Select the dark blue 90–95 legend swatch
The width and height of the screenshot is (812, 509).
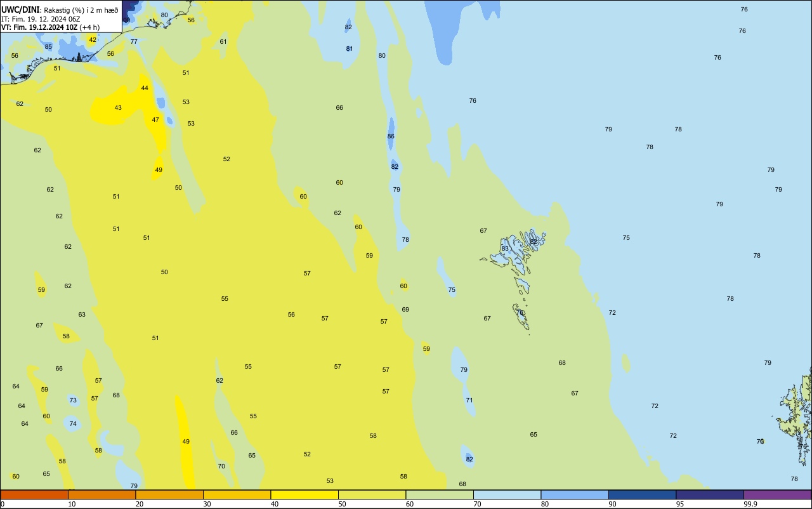[642, 494]
